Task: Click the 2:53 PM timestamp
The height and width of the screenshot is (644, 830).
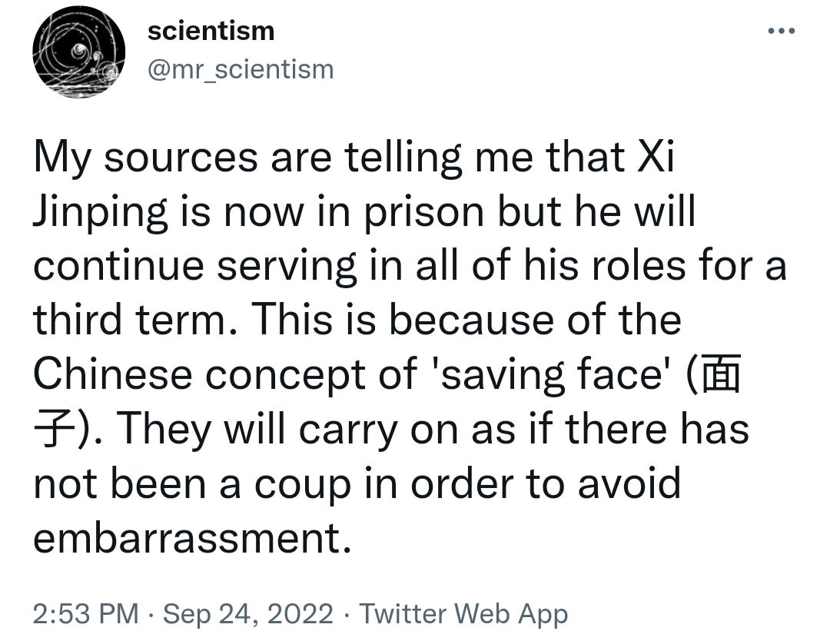Action: point(86,614)
